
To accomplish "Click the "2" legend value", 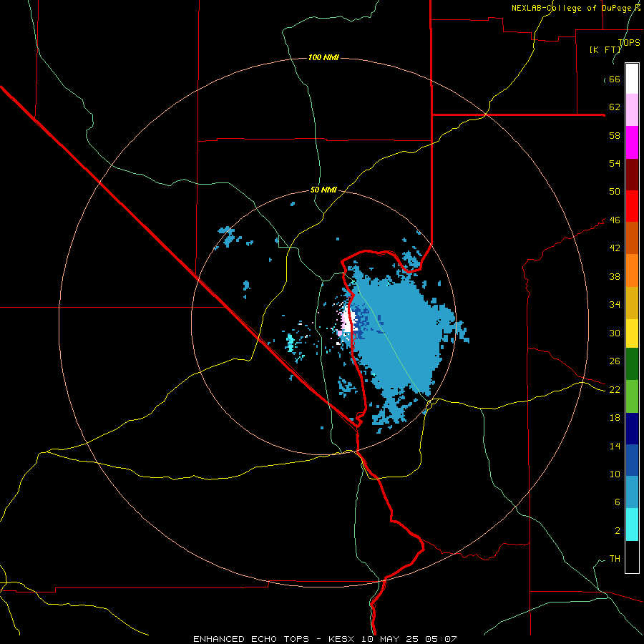I will click(617, 531).
